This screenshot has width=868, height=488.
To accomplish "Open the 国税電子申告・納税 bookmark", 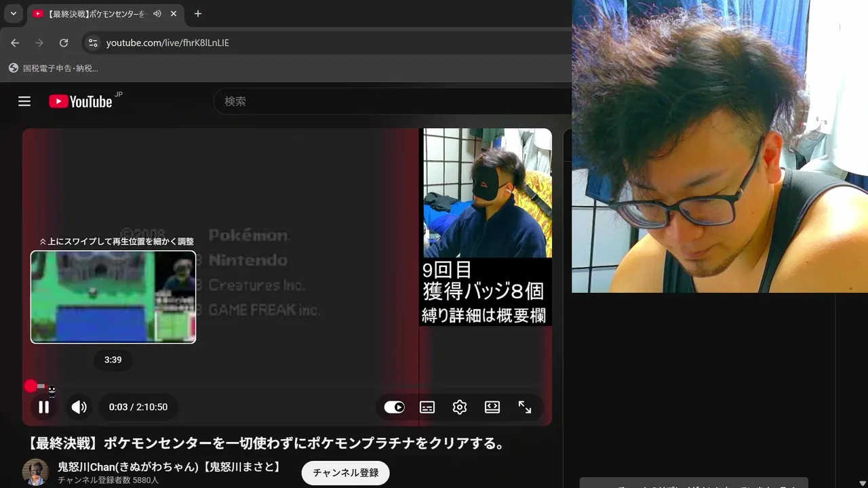I will 54,68.
